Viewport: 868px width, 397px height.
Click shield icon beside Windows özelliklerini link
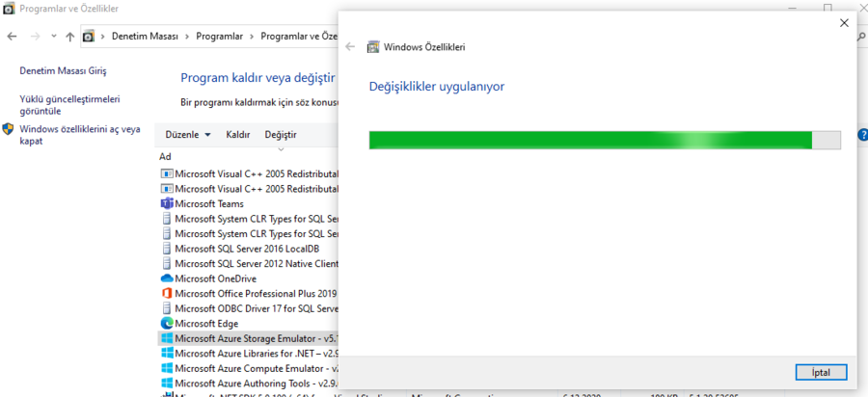click(x=9, y=129)
